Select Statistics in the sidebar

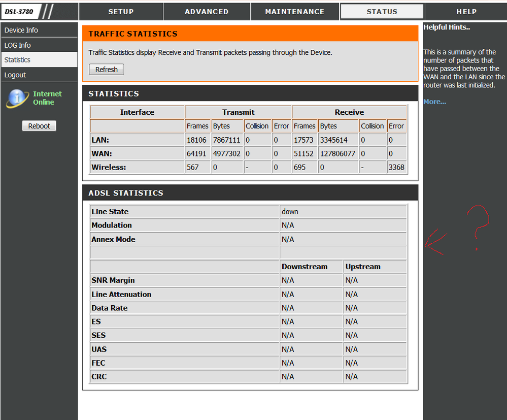[39, 60]
